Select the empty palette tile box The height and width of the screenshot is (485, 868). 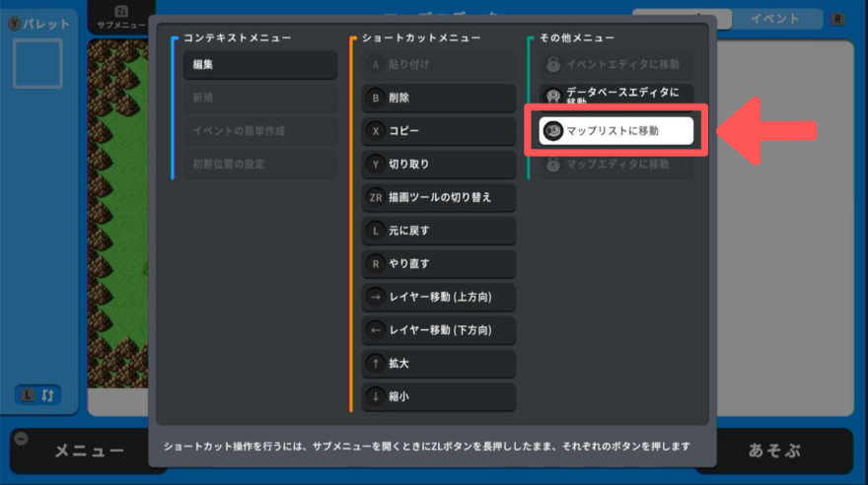[x=37, y=64]
